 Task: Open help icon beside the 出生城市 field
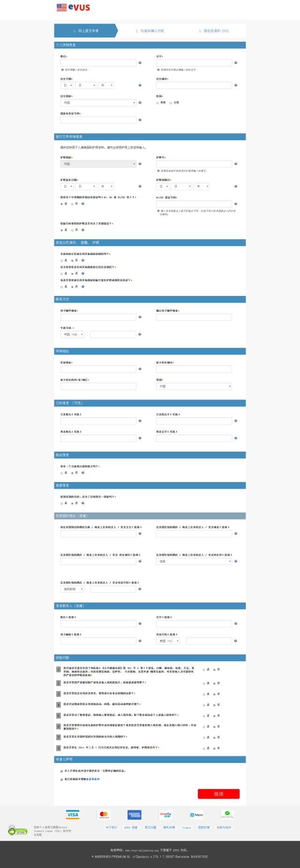[236, 85]
